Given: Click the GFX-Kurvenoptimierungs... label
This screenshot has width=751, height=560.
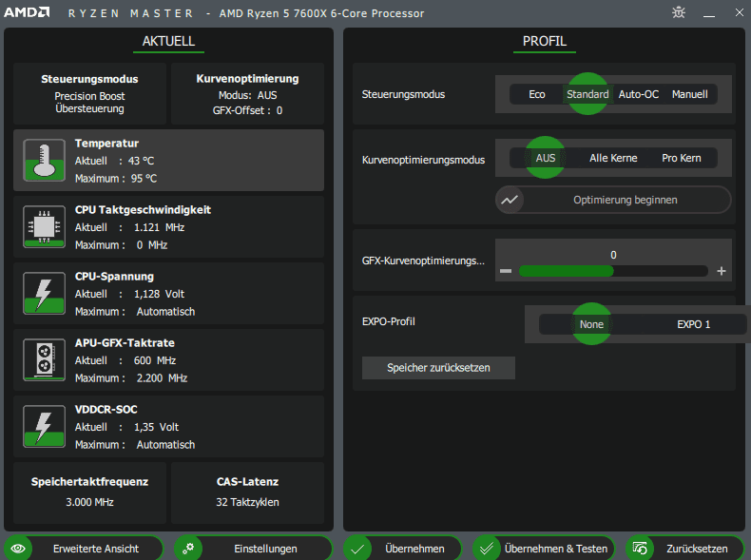Looking at the screenshot, I should click(423, 261).
